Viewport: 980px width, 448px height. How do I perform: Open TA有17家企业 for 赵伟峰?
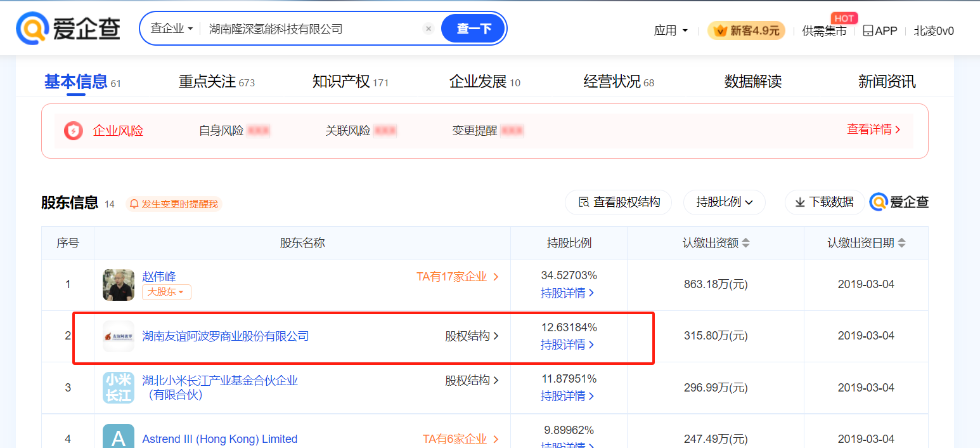[458, 277]
